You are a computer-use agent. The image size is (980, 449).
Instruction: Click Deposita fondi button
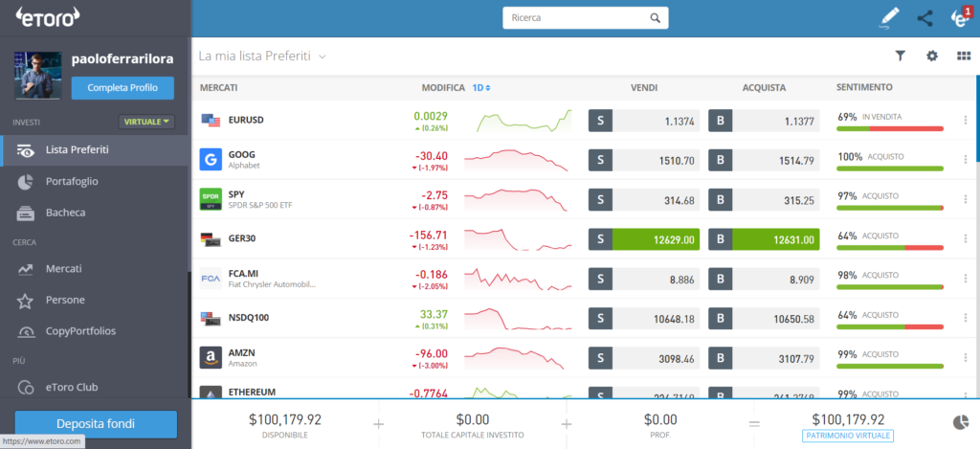96,423
